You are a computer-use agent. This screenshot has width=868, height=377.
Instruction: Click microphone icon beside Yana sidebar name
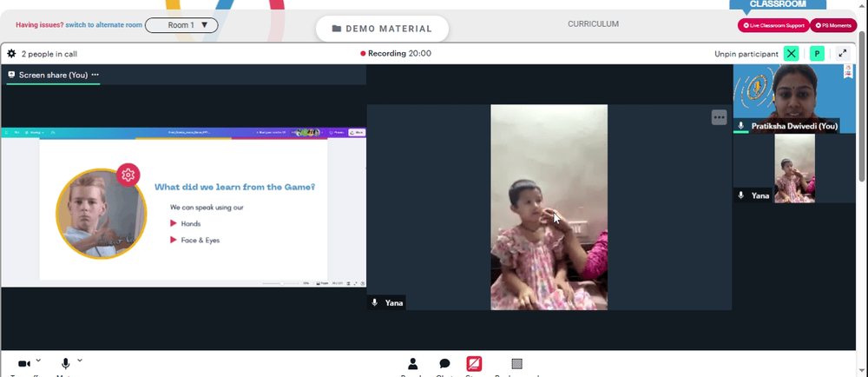740,195
